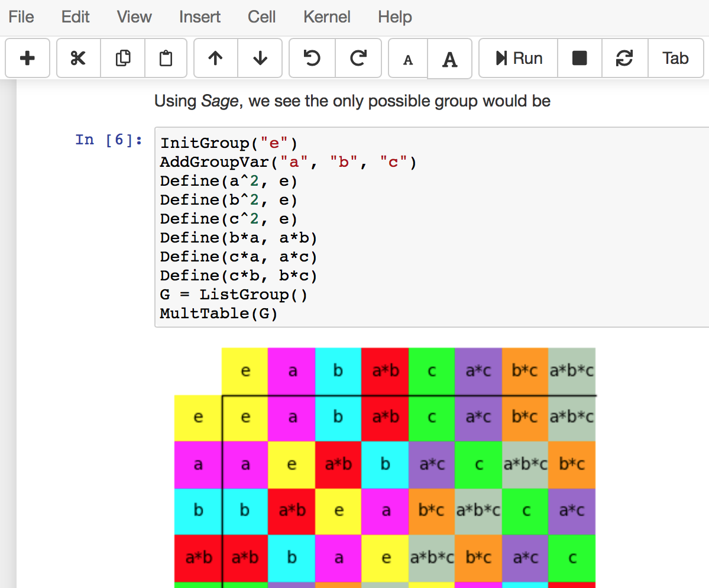Expand the Insert menu
The width and height of the screenshot is (709, 588).
[x=200, y=17]
